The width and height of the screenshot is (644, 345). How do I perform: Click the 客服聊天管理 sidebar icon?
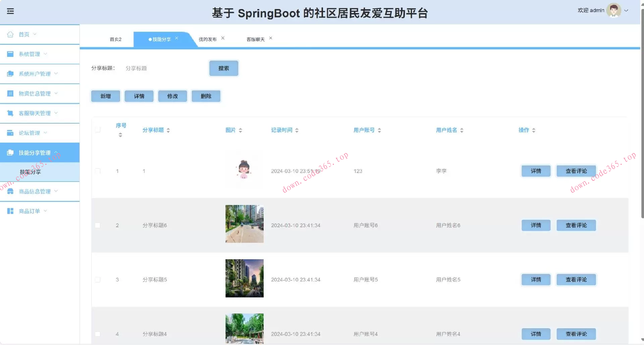(10, 113)
